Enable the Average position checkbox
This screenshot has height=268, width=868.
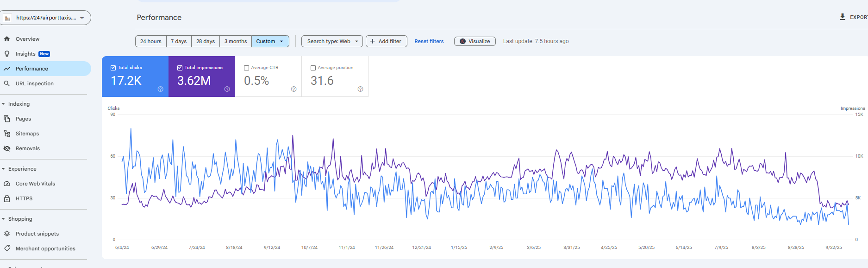313,68
